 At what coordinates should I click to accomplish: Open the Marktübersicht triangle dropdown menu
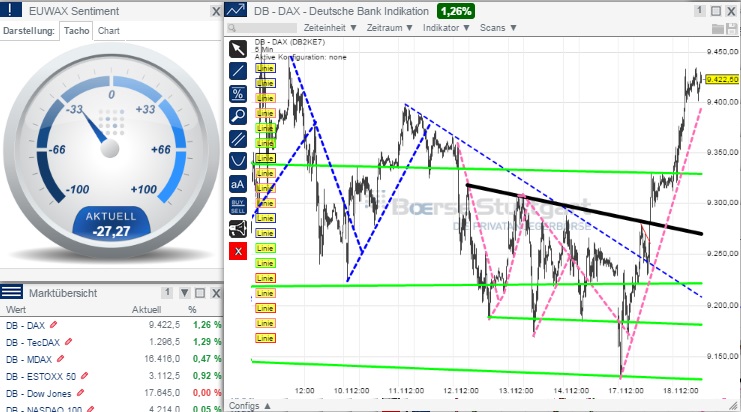185,293
